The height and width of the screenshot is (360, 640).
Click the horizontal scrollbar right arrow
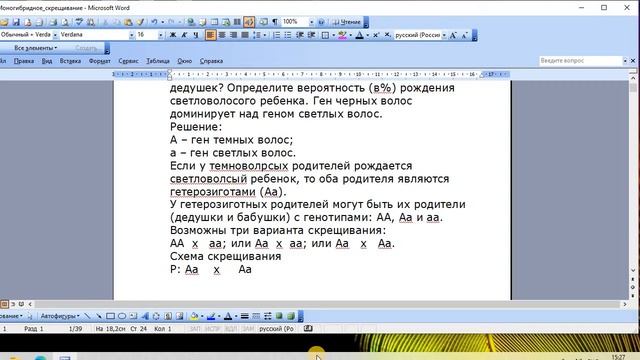pos(624,304)
